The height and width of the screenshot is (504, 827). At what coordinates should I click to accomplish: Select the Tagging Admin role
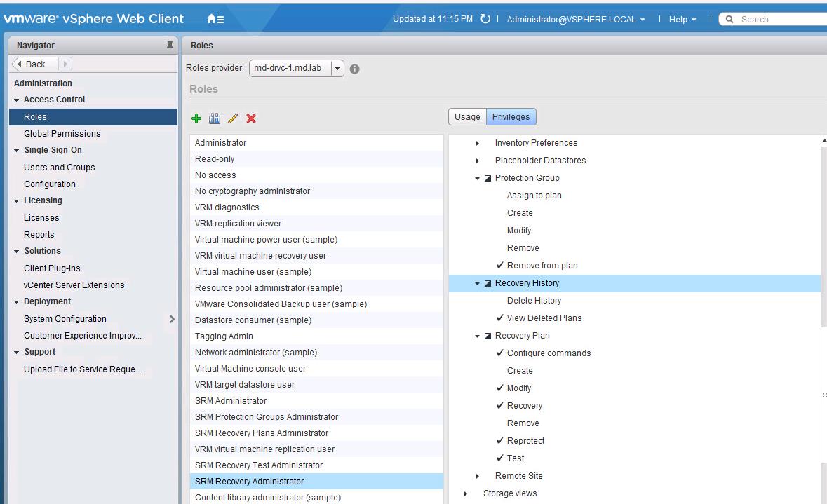[316, 336]
